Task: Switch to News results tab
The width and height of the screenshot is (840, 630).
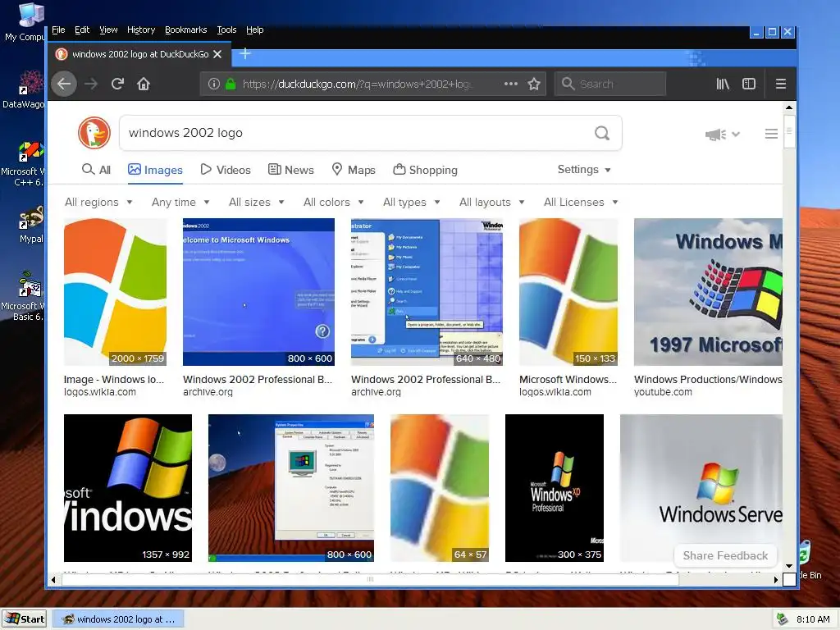Action: click(x=291, y=170)
